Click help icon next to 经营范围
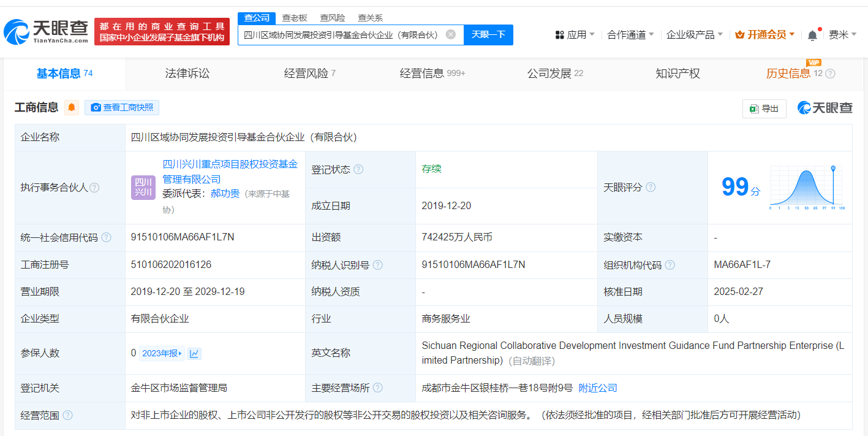Image resolution: width=868 pixels, height=436 pixels. click(67, 415)
